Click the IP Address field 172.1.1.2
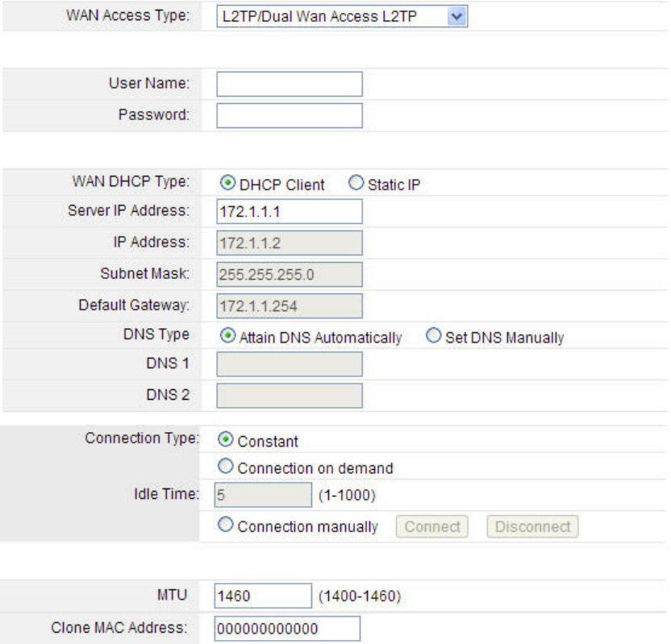Image resolution: width=671 pixels, height=644 pixels. [290, 243]
